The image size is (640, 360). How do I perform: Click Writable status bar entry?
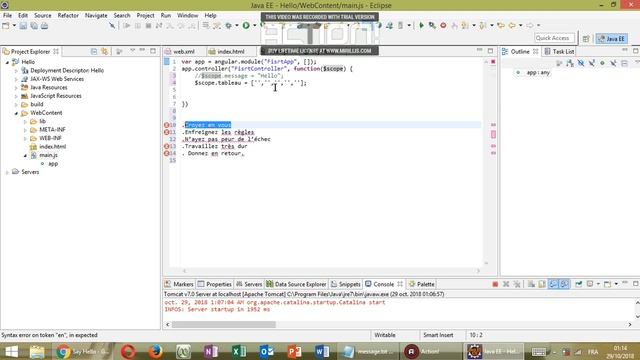(x=385, y=335)
